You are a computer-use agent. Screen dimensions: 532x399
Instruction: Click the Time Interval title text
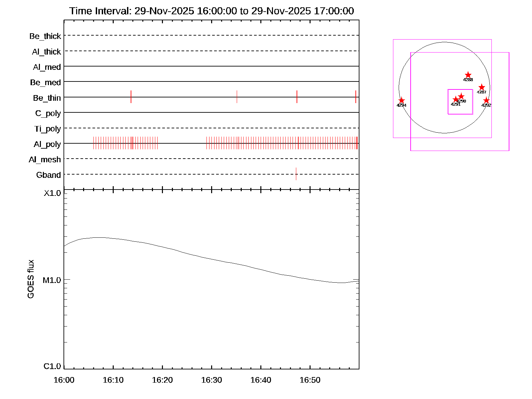click(211, 11)
